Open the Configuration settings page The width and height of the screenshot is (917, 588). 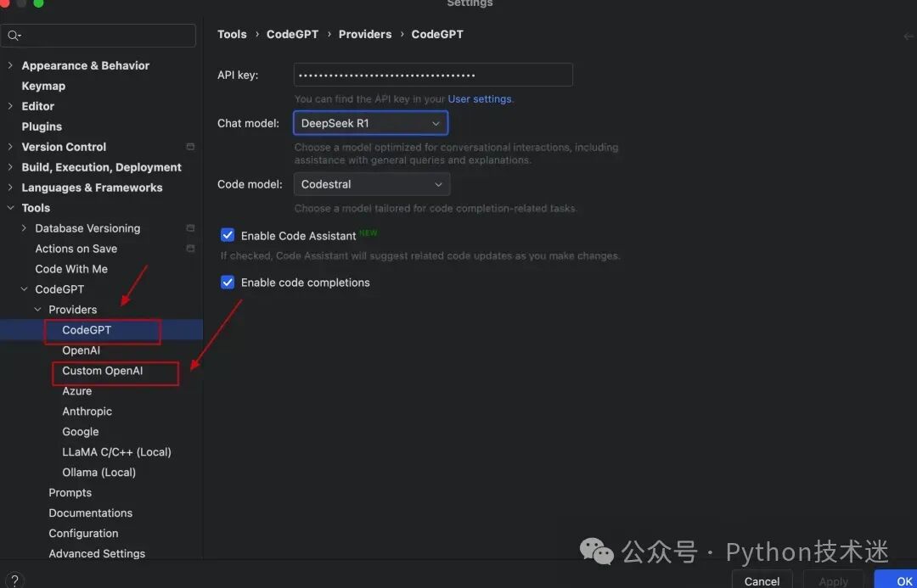(83, 533)
